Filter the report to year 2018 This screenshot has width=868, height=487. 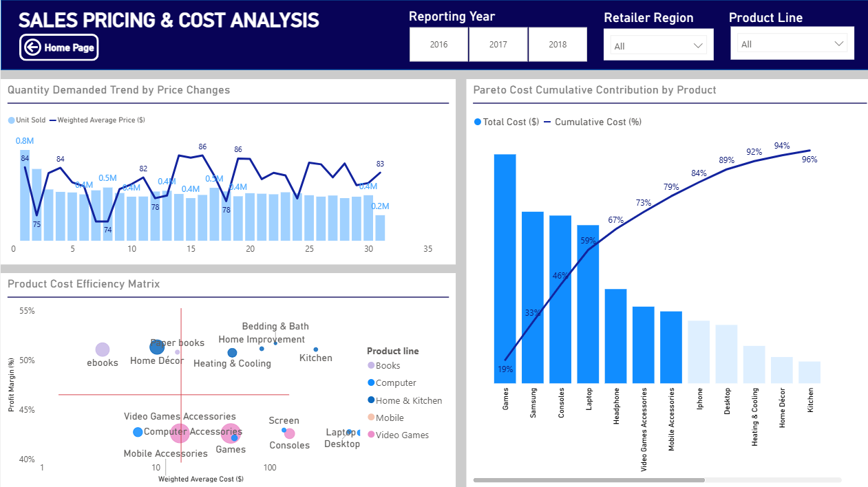point(558,45)
